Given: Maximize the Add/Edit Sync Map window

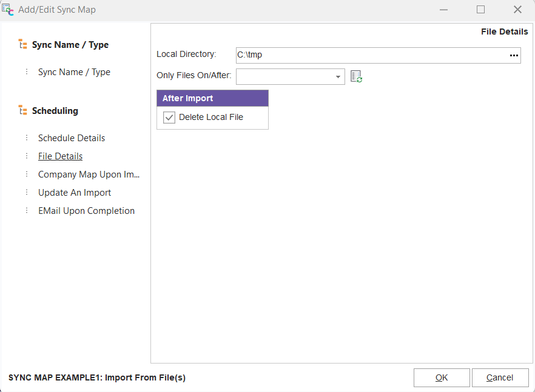Looking at the screenshot, I should tap(480, 10).
